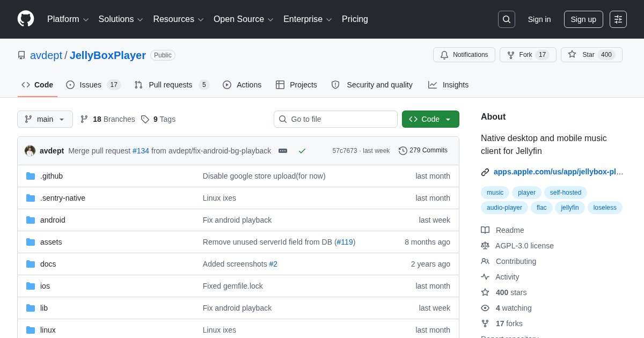Click the audio-player topic tag
This screenshot has height=338, width=644.
pyautogui.click(x=504, y=208)
